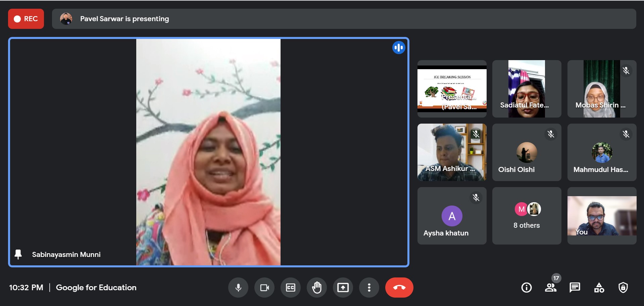Open host controls shield icon
The image size is (644, 306).
(x=623, y=288)
